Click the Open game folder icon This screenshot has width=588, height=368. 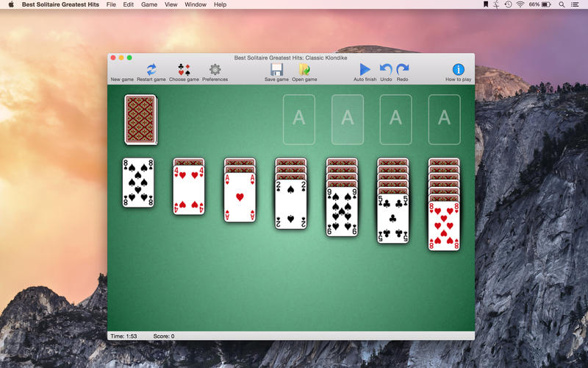[x=304, y=70]
